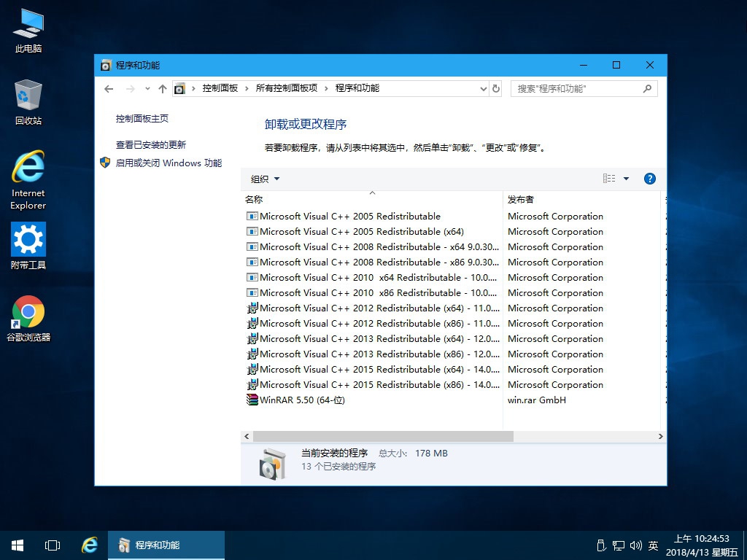Click the volume icon in system tray
The image size is (747, 560).
[x=635, y=545]
